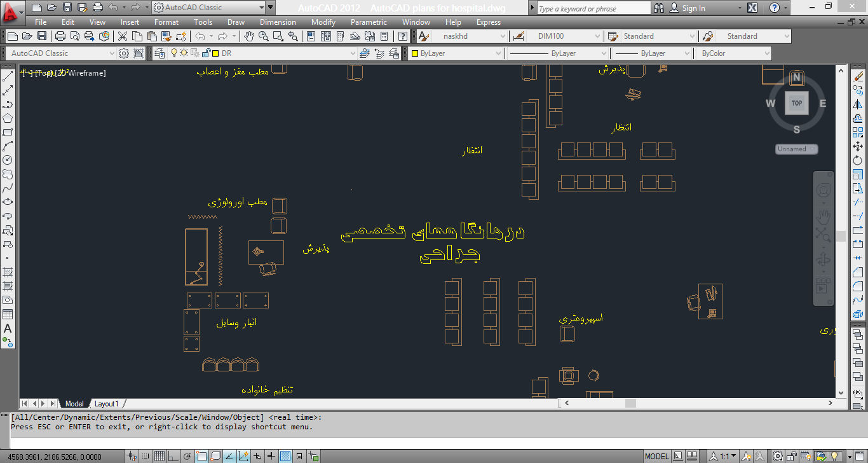
Task: Open the AutoCAD Classic workspace dropdown in title bar
Action: click(209, 8)
